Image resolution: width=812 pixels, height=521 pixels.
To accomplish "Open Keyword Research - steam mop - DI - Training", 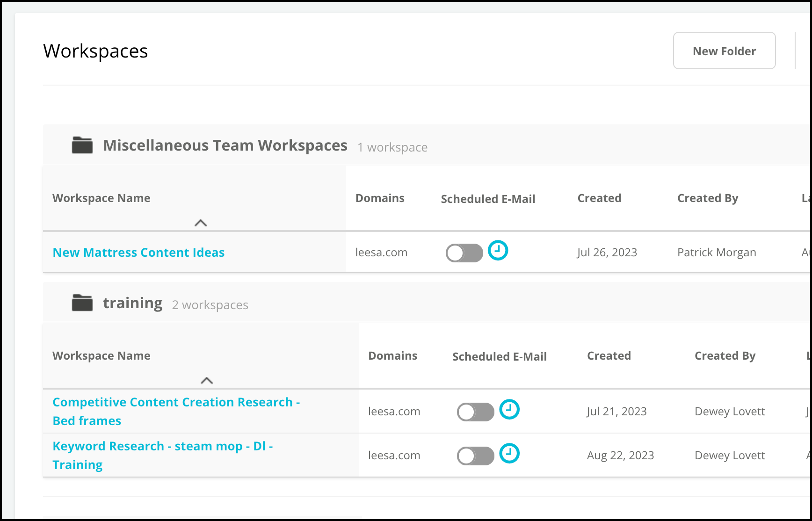I will 163,456.
